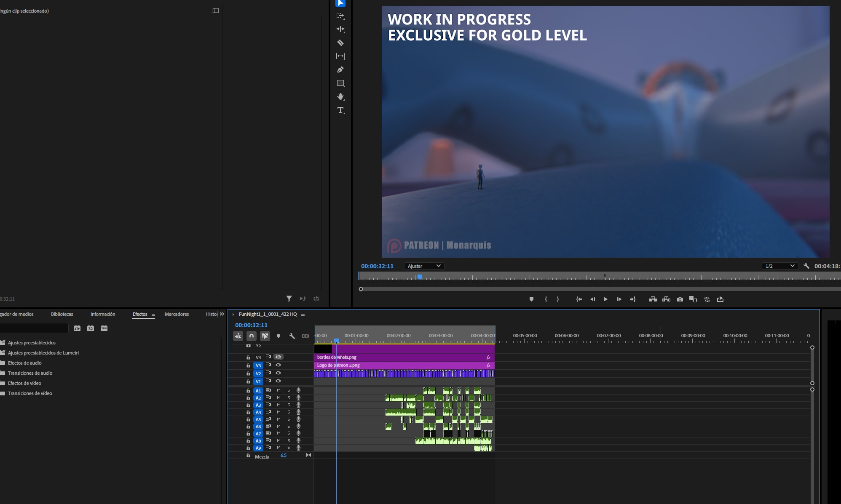Screen dimensions: 841x504
Task: Click the timeline wrench settings icon
Action: tap(292, 336)
